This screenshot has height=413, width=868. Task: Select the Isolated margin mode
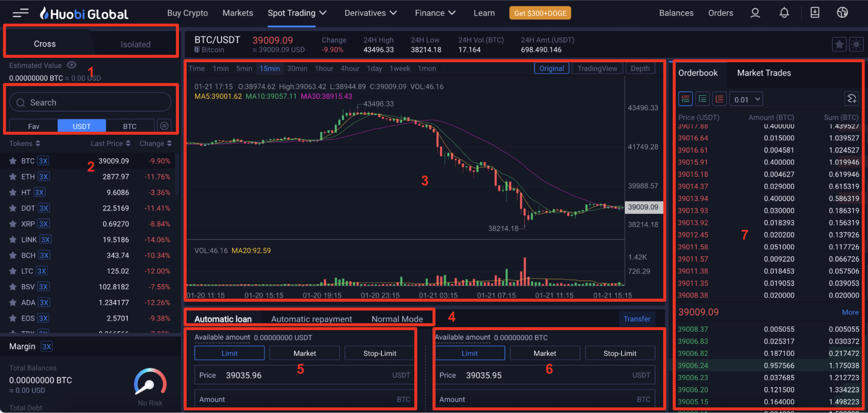[x=135, y=44]
